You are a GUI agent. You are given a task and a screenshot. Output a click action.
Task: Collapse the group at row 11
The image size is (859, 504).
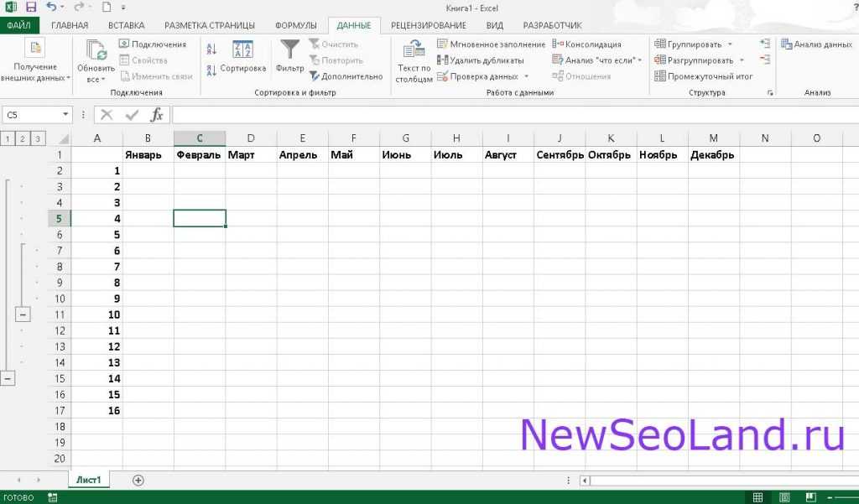23,314
